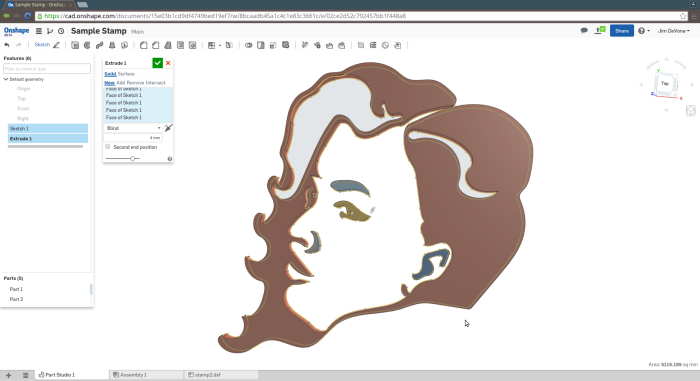Select the Transform tool icon
Viewport: 700px width, 381px height.
click(273, 45)
